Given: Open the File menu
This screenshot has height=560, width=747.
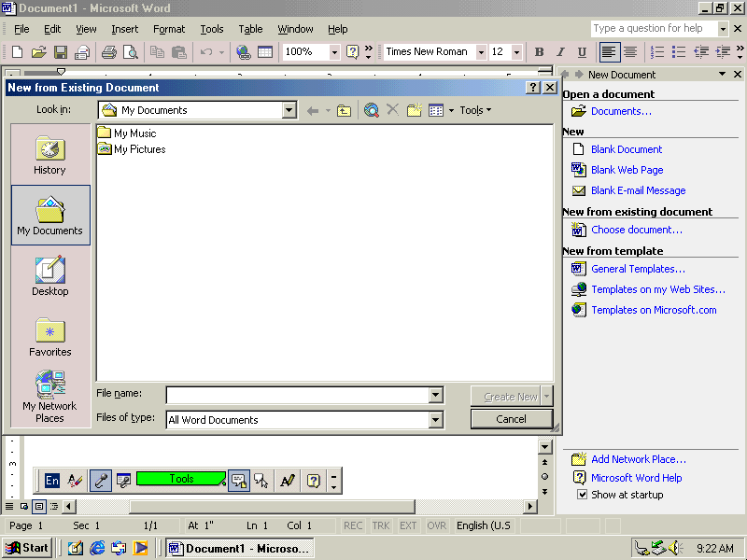Looking at the screenshot, I should pos(21,29).
